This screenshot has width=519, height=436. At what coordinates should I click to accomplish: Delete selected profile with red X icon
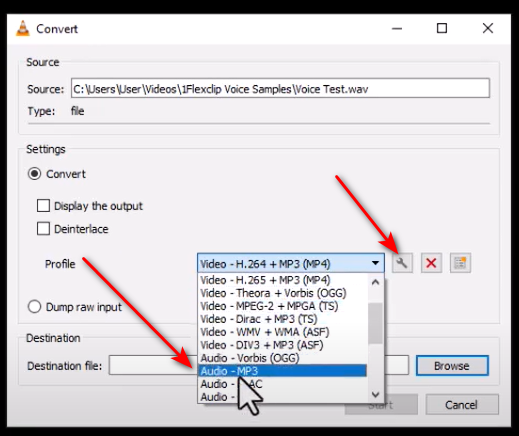[x=431, y=263]
